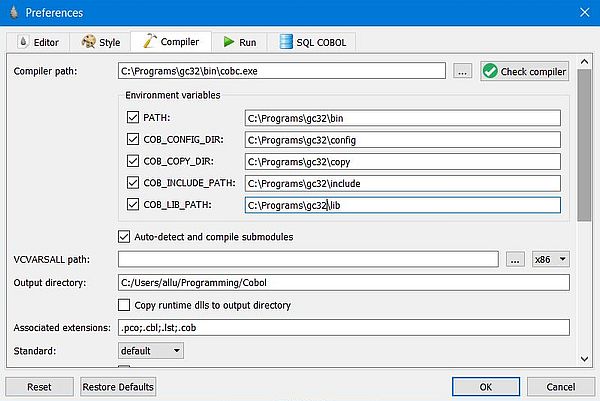The image size is (600, 401).
Task: Click the Compiler path input field
Action: (x=282, y=71)
